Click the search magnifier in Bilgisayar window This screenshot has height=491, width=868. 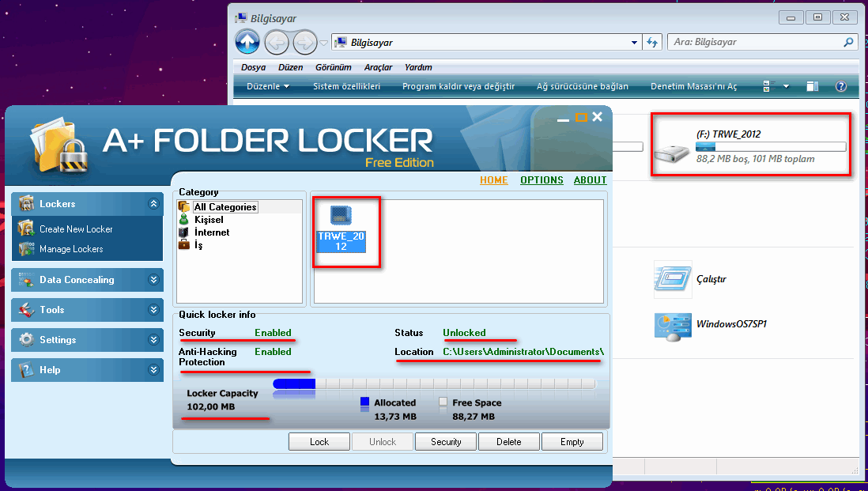click(x=848, y=42)
